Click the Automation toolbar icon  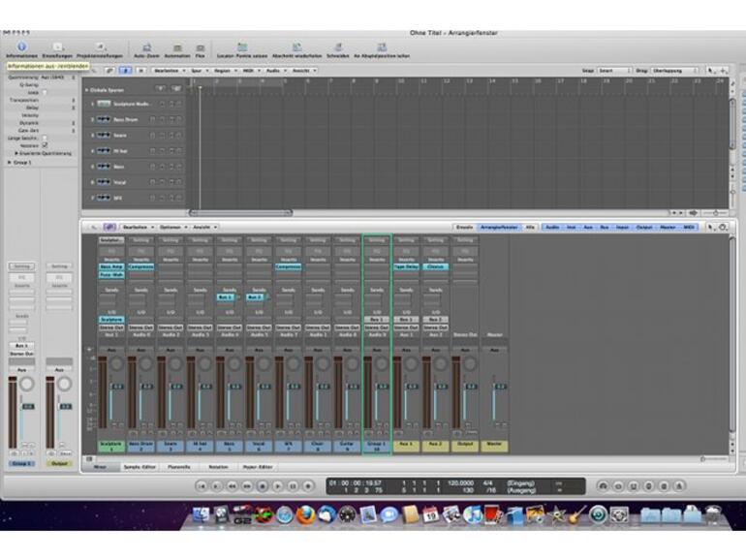click(x=177, y=47)
